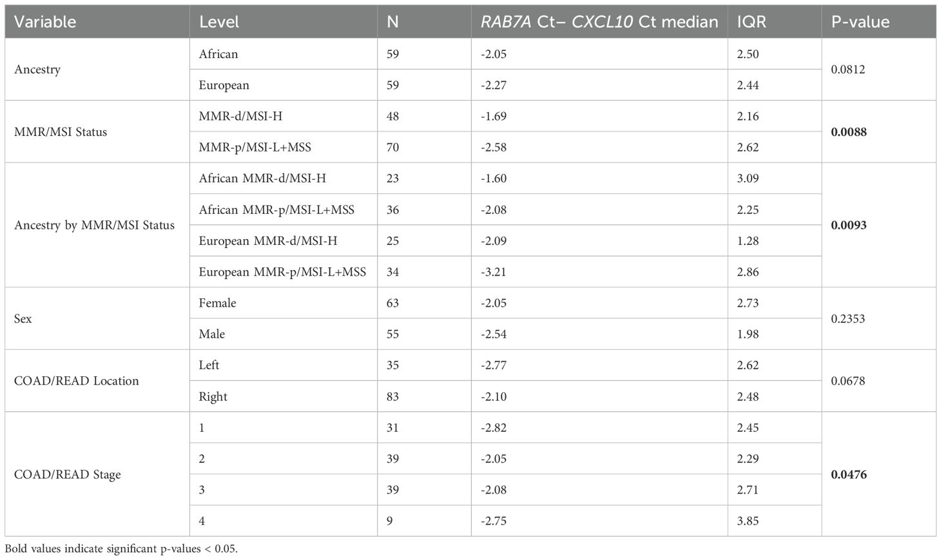Select the bold p-value 0.0093
Viewport: 941px width, 560px height.
coord(849,226)
